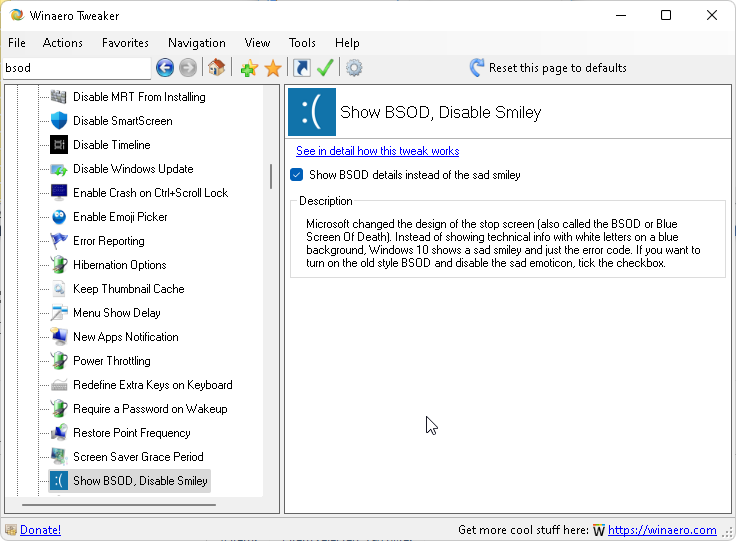Click the Back navigation arrow icon
Screen dimensions: 736x541
165,68
